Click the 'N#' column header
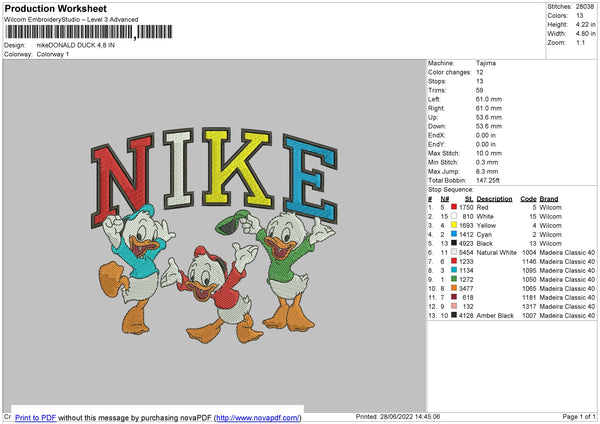The width and height of the screenshot is (600, 424). tap(445, 199)
